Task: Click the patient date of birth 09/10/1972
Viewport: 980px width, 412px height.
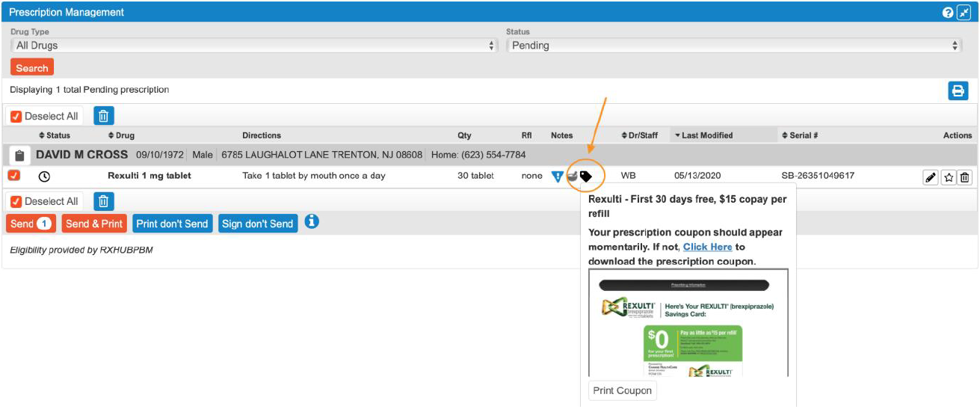Action: (160, 155)
